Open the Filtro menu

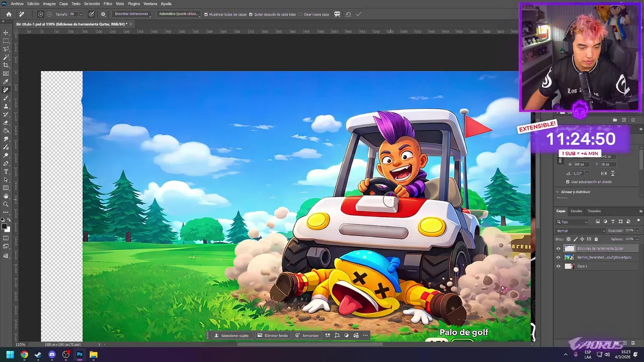click(x=108, y=4)
